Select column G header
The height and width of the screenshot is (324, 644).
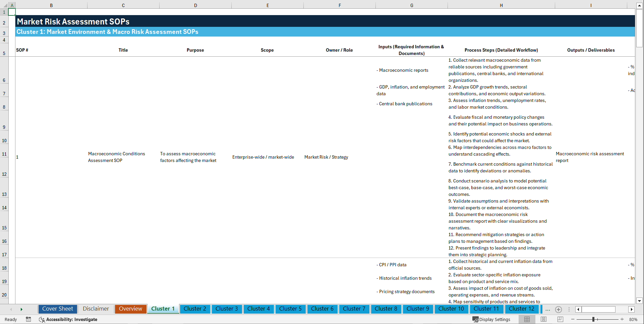411,5
